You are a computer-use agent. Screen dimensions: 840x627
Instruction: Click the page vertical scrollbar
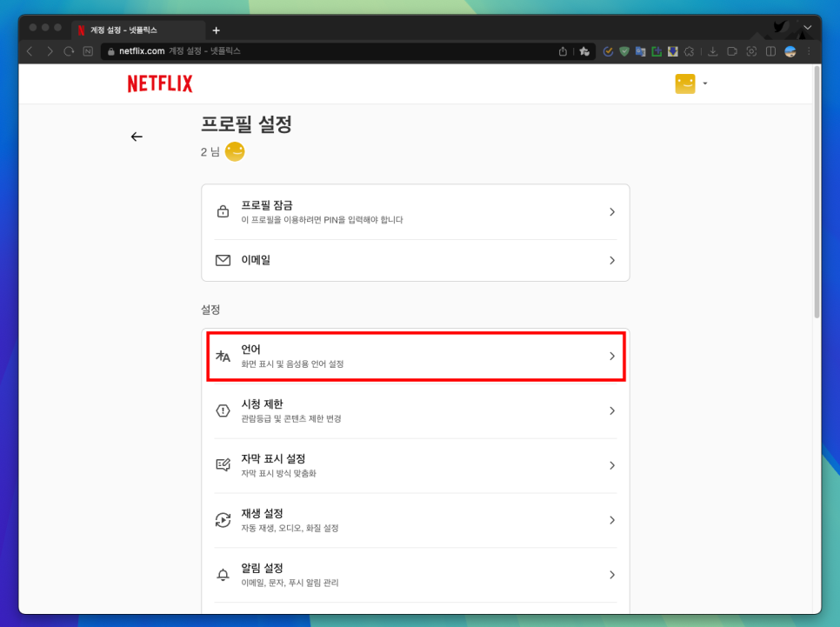coord(817,192)
